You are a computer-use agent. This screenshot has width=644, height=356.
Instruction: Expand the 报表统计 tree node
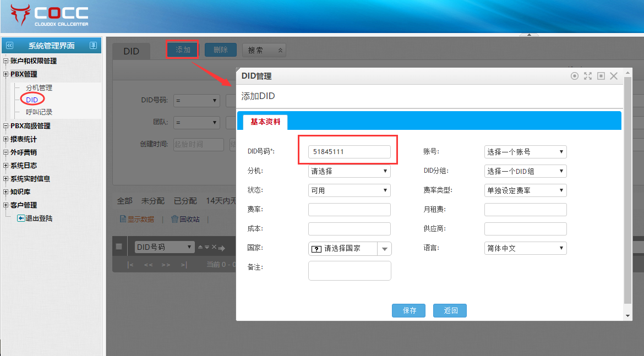(x=6, y=139)
